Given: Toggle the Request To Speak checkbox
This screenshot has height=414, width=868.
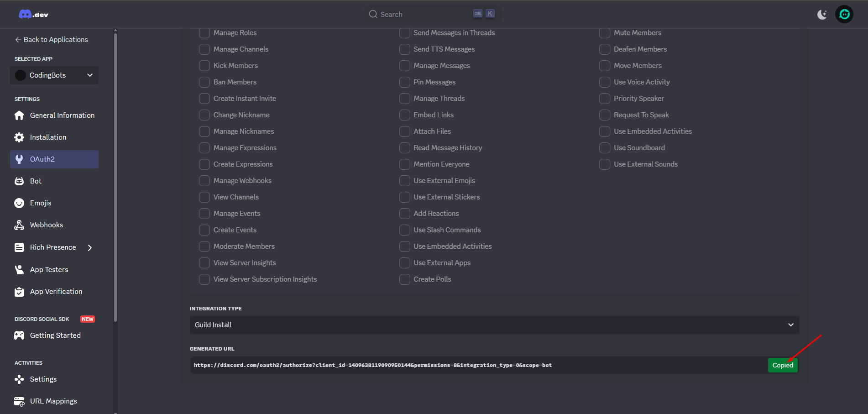Looking at the screenshot, I should pyautogui.click(x=605, y=115).
